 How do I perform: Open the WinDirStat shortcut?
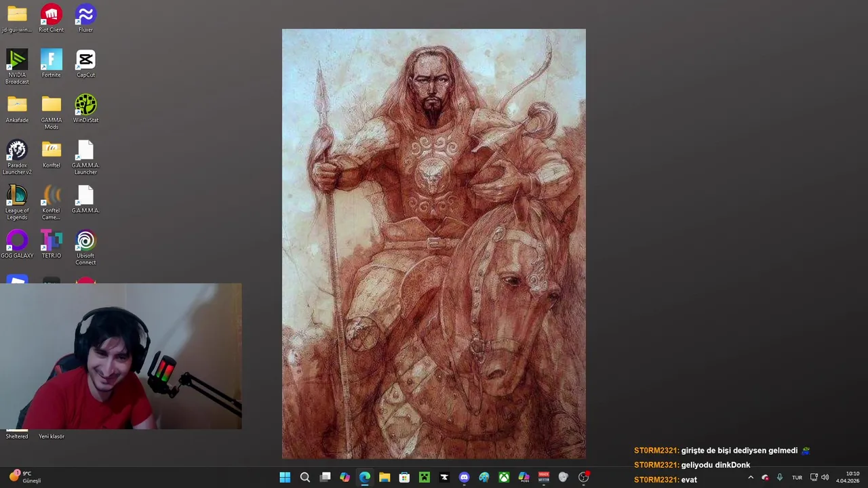[85, 109]
